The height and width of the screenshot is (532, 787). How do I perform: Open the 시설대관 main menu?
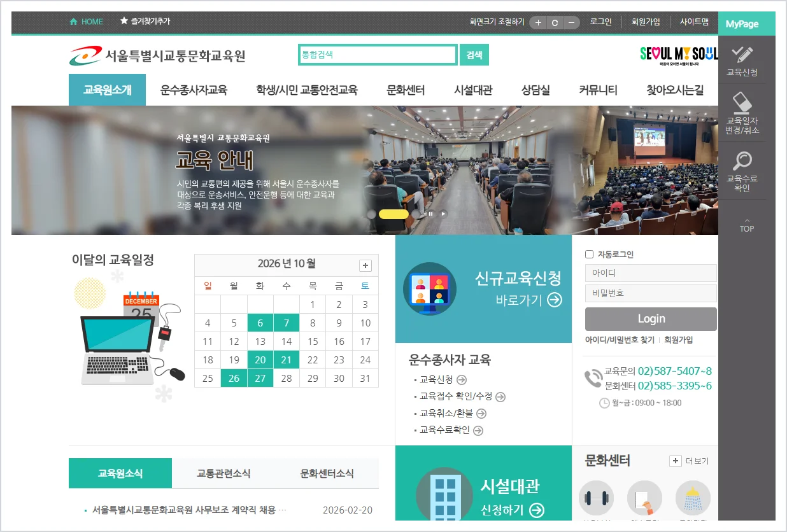click(473, 90)
